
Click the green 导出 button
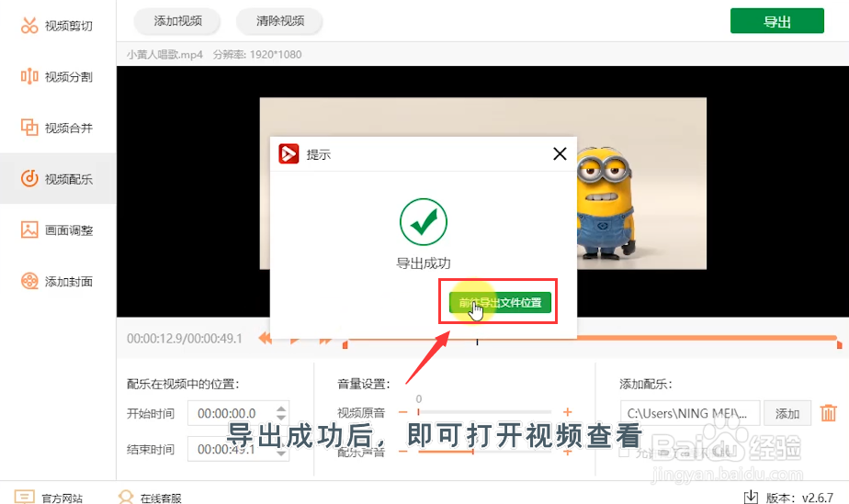pos(777,21)
